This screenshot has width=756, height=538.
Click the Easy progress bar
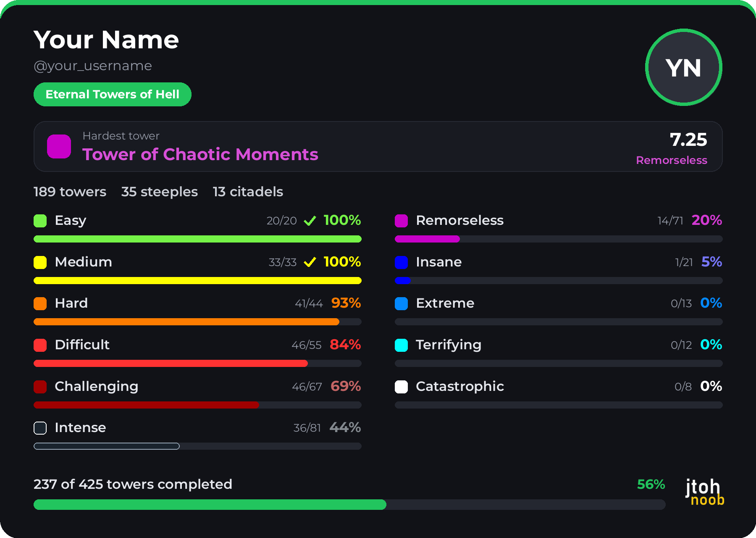197,239
